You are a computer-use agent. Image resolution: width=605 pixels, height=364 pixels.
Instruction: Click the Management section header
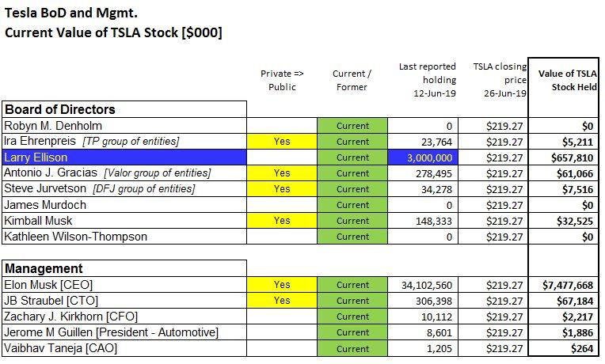pos(44,269)
